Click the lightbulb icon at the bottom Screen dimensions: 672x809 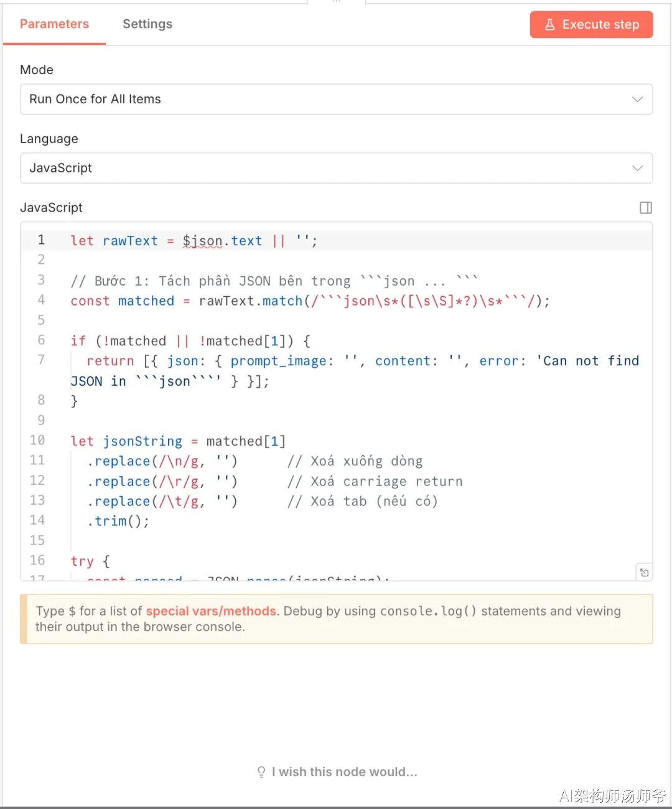[x=261, y=772]
